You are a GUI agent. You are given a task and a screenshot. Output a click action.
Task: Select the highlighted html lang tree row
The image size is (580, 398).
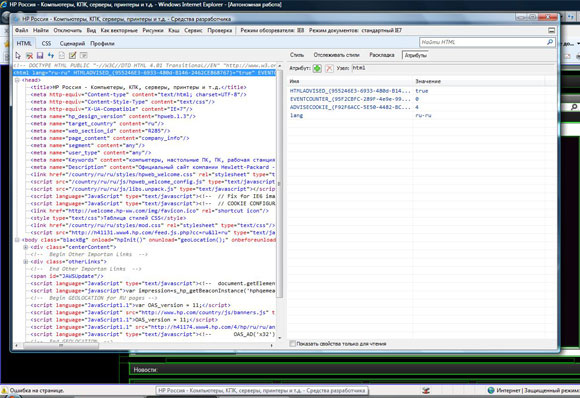click(x=145, y=73)
